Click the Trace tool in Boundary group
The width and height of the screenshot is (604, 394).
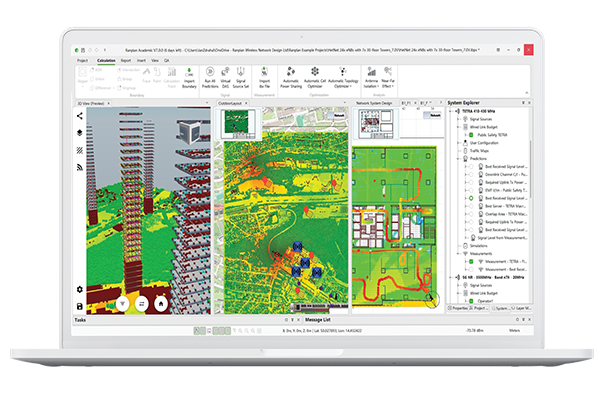146,75
